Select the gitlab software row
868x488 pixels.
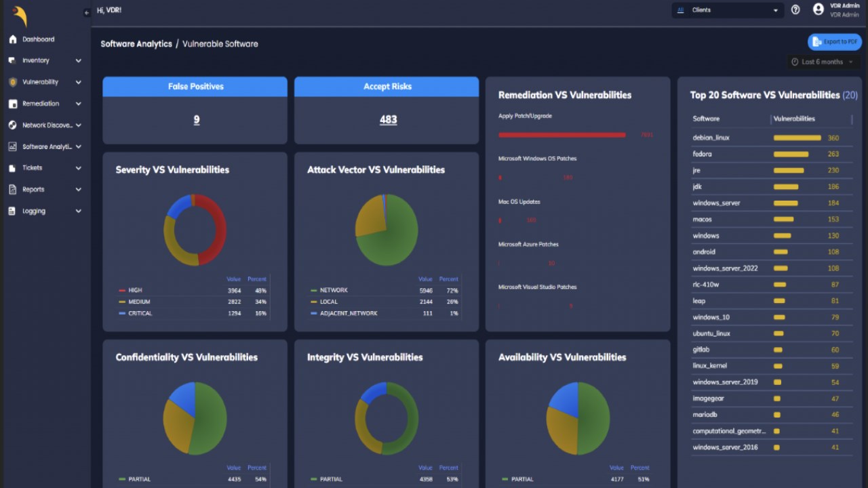771,350
